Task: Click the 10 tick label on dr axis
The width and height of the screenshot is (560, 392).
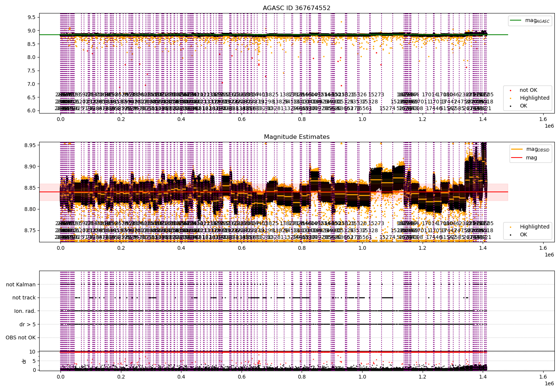Action: 32,351
